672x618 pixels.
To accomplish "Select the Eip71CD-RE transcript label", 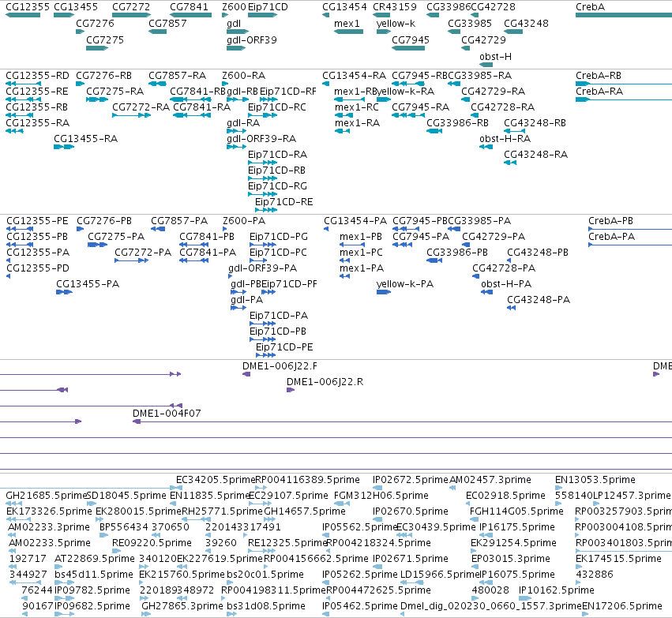I will point(283,202).
